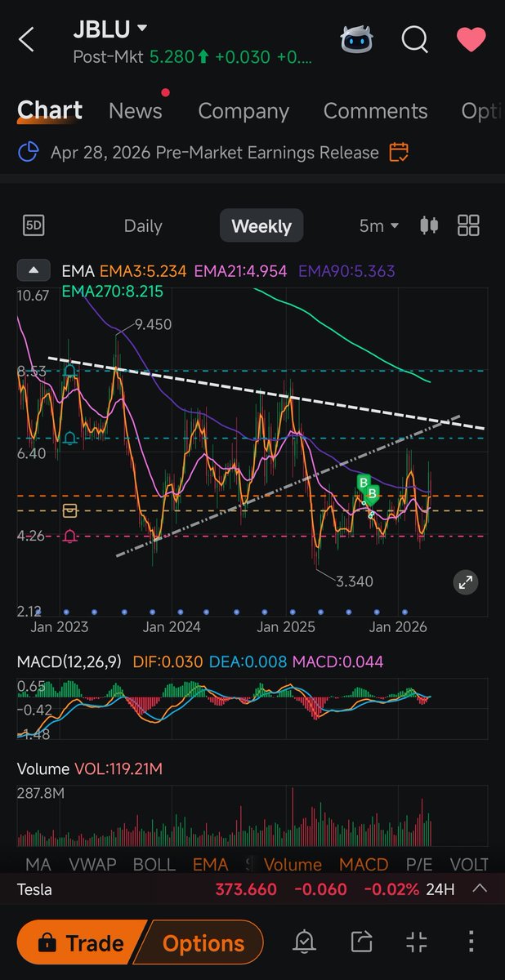Tap the shrink-arrows icon in bottom bar
505x980 pixels.
click(x=417, y=942)
